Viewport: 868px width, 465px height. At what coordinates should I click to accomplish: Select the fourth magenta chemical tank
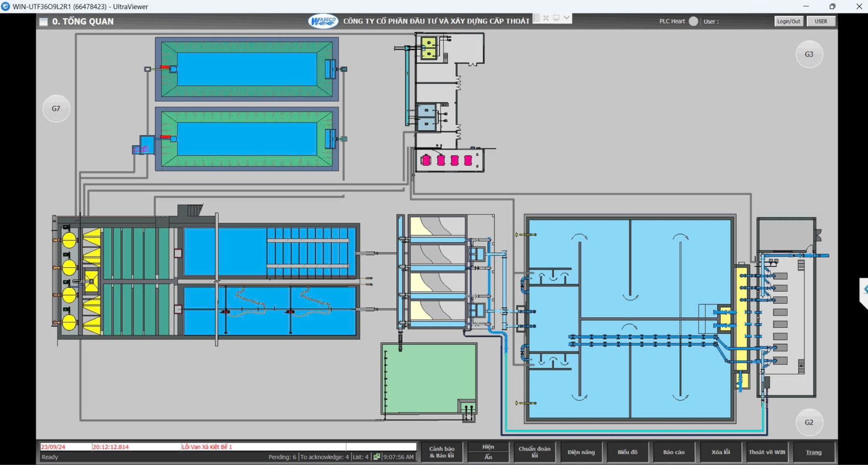[468, 161]
